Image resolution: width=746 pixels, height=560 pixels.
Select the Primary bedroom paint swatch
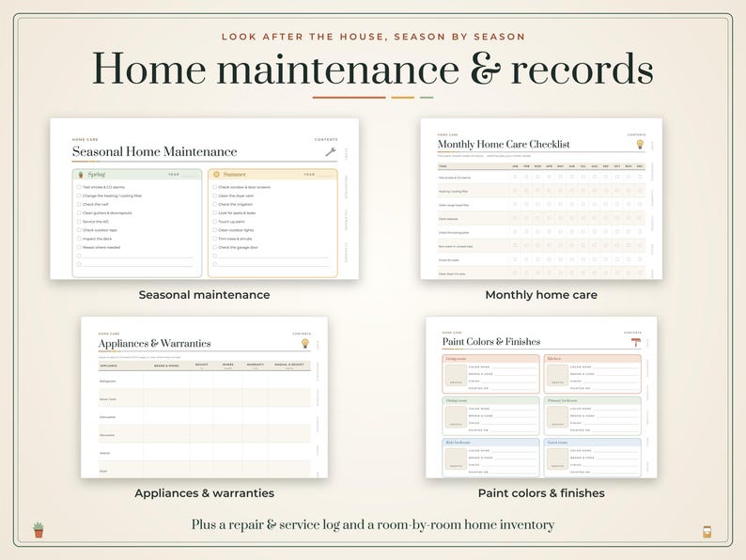tap(557, 417)
